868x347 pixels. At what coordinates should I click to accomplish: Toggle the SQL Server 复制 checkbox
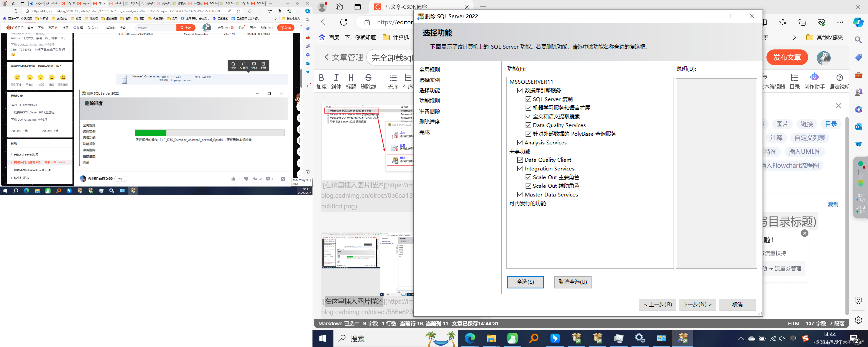click(x=528, y=99)
